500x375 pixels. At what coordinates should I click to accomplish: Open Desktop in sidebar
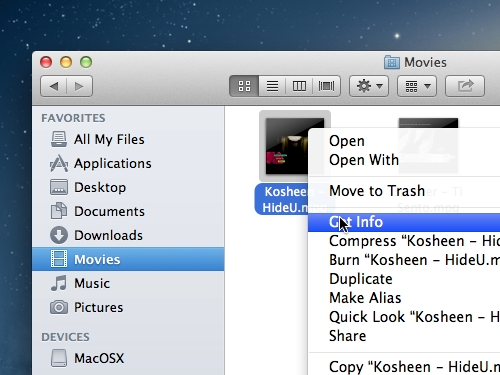coord(128,187)
